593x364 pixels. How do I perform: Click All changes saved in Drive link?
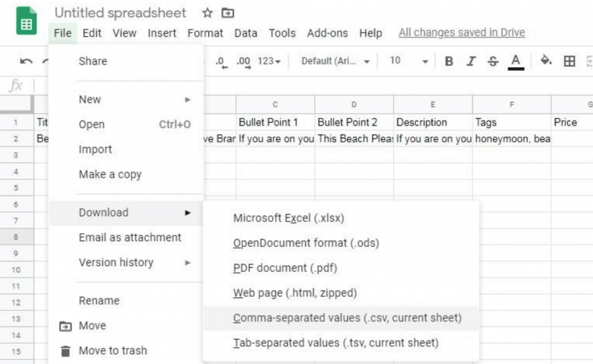462,33
